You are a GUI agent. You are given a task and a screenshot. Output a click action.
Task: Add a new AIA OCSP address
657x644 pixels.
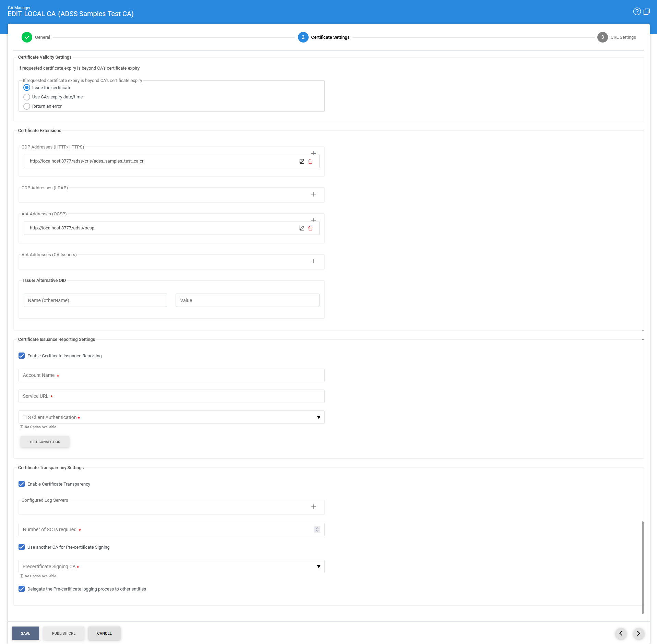click(x=313, y=220)
